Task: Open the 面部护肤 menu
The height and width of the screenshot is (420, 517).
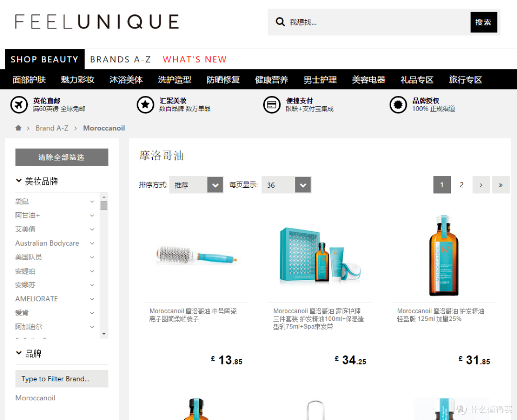Action: tap(29, 79)
